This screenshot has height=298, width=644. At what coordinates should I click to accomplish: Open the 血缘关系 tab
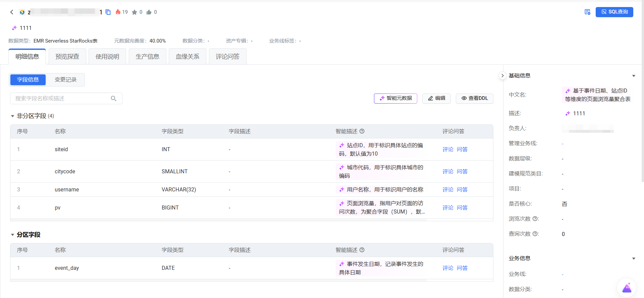point(187,57)
